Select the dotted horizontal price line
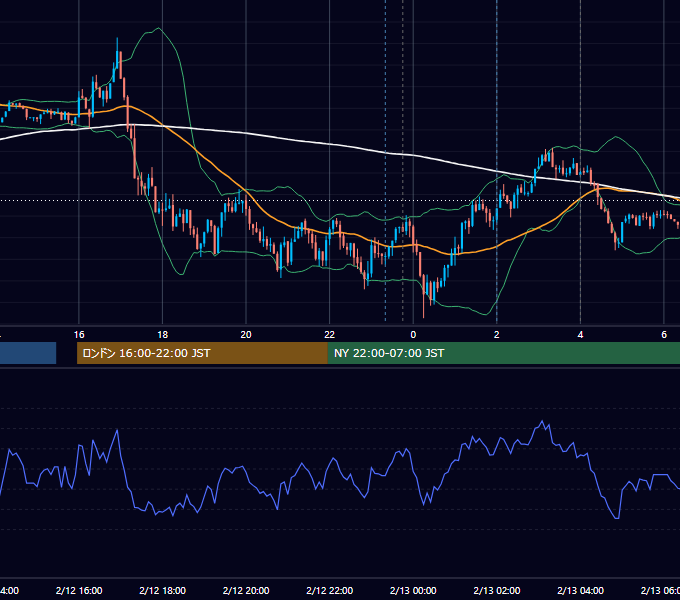680x600 pixels. (x=340, y=200)
